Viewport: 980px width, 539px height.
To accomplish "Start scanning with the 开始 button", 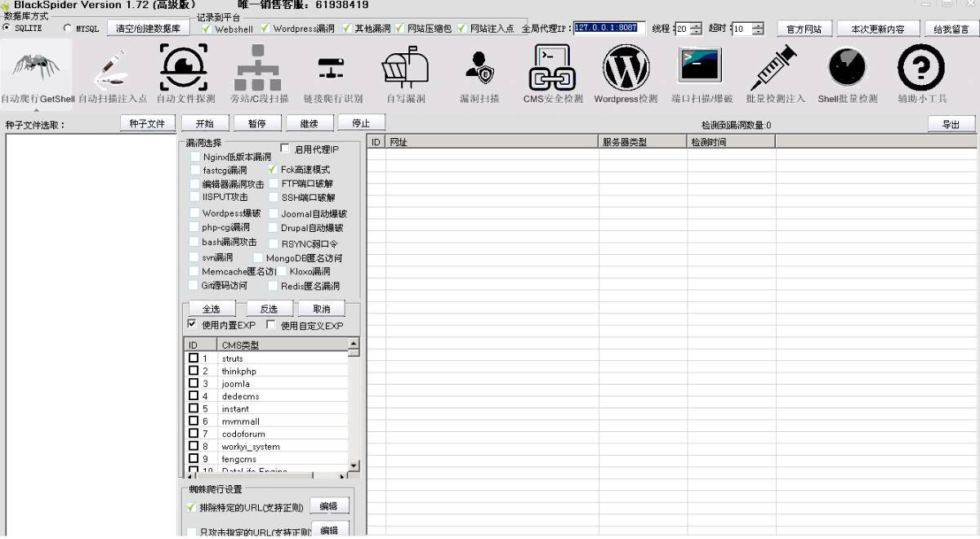I will tap(205, 123).
